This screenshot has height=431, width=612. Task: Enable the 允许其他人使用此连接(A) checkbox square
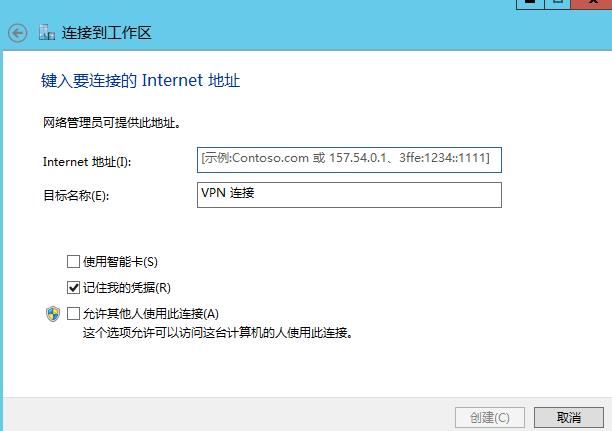tap(73, 313)
